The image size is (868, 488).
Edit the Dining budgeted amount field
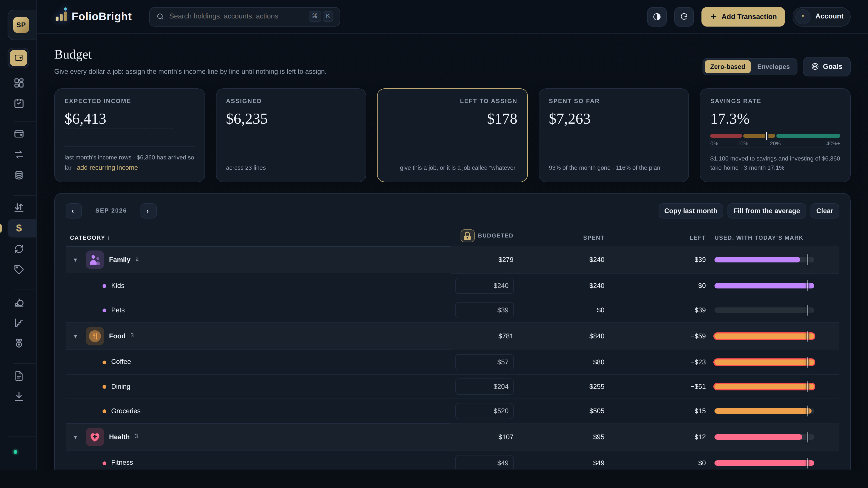[484, 387]
